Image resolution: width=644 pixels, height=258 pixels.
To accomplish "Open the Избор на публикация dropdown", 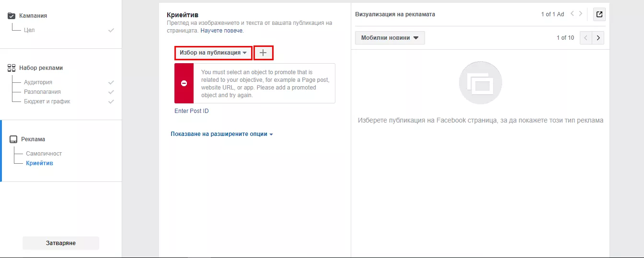I will pos(213,53).
